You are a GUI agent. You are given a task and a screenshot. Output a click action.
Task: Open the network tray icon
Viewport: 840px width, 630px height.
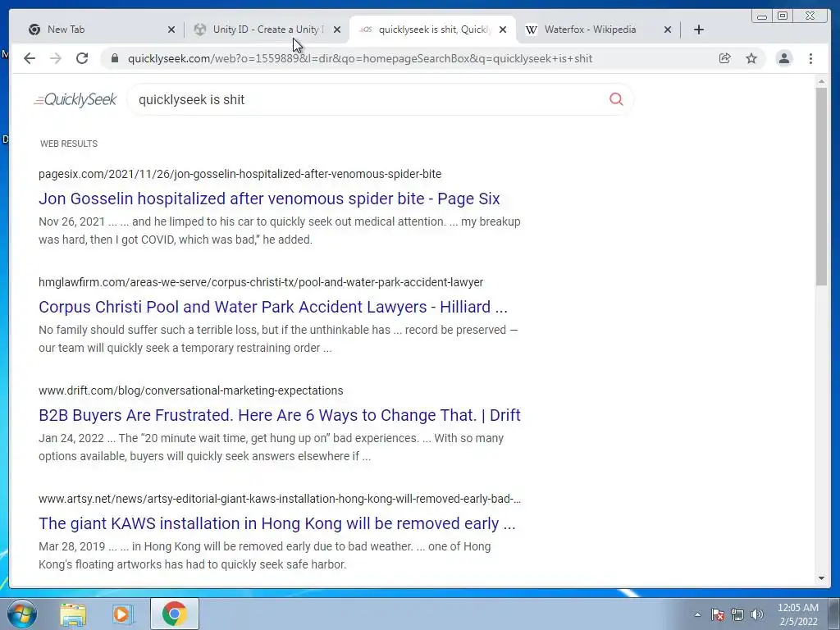pos(737,614)
